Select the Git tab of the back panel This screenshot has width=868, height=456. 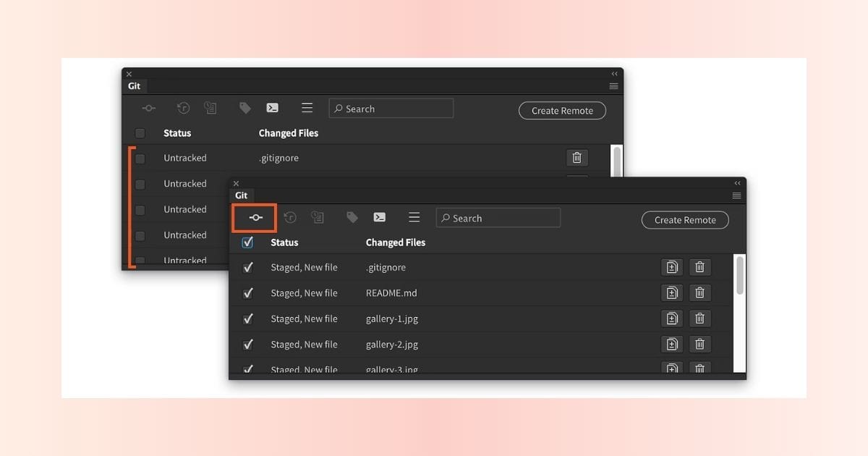(x=135, y=86)
